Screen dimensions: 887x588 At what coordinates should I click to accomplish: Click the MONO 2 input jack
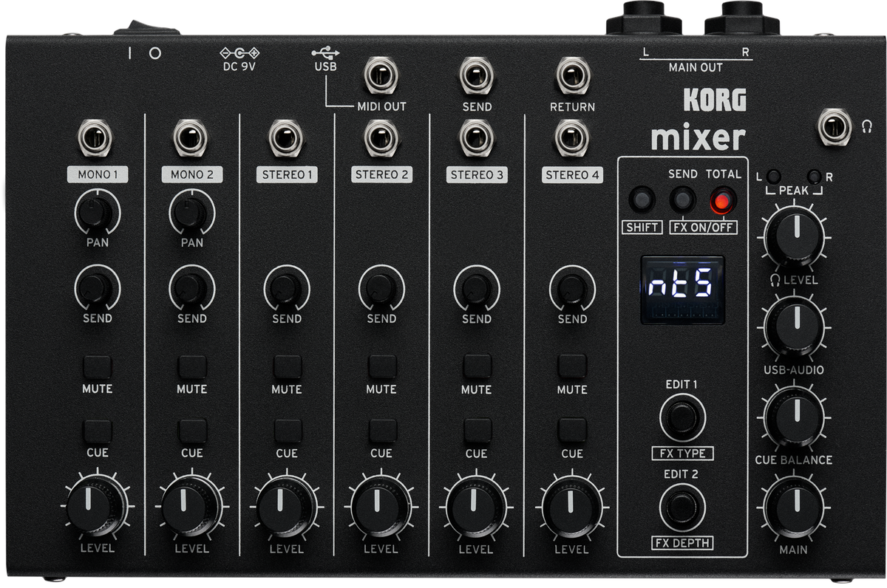(191, 138)
